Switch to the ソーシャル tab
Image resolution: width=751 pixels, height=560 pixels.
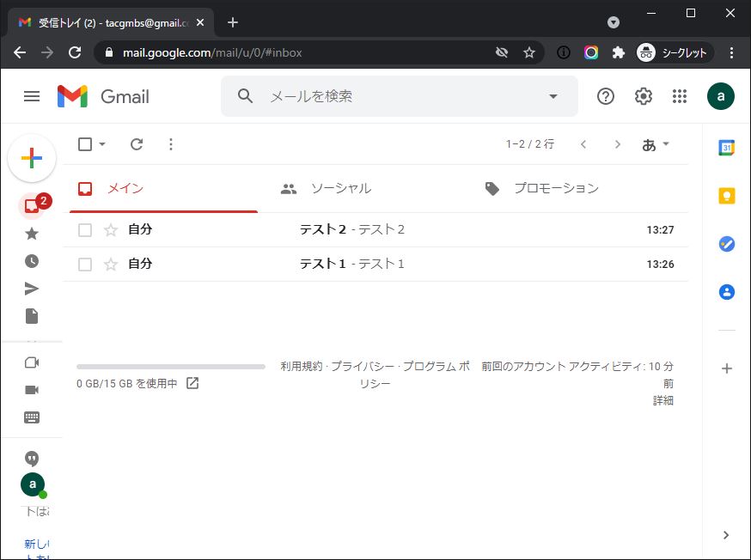coord(340,188)
